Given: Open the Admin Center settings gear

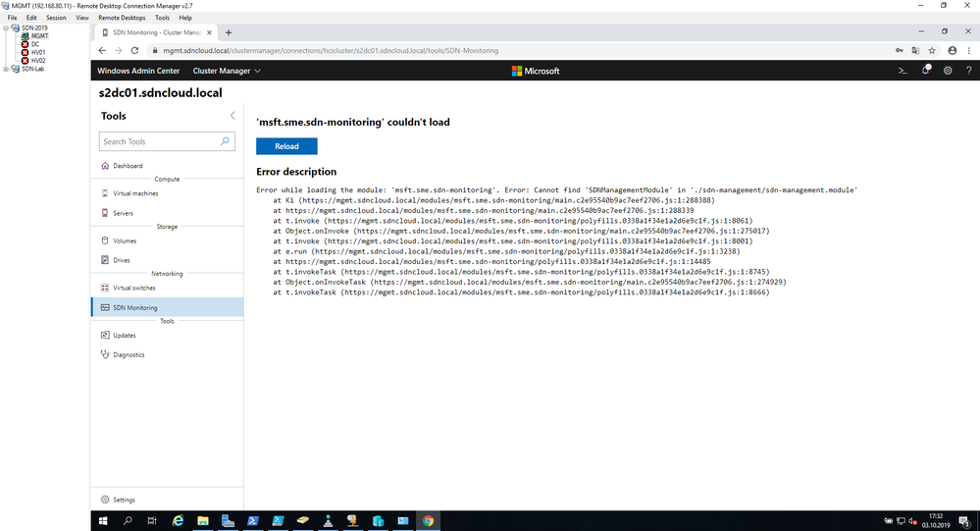Looking at the screenshot, I should [948, 71].
